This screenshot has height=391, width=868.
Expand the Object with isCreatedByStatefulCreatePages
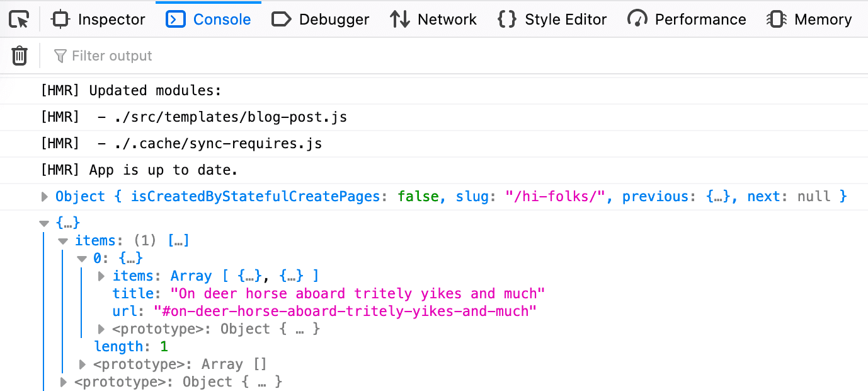point(44,196)
